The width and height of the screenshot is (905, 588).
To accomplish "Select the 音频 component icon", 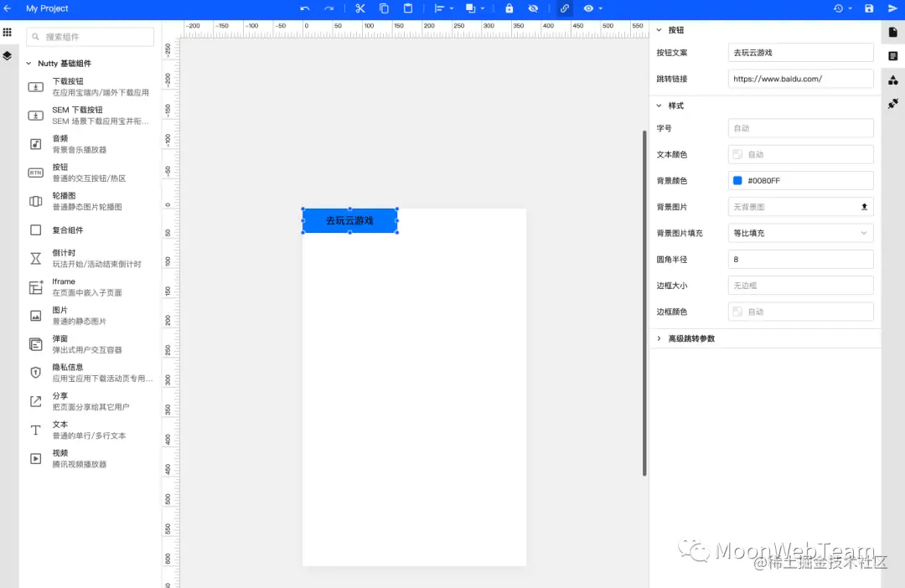I will coord(36,144).
